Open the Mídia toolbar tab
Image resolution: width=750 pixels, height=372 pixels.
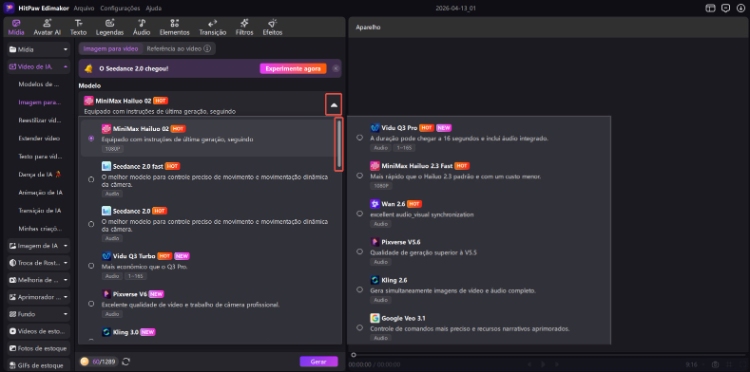[x=16, y=27]
